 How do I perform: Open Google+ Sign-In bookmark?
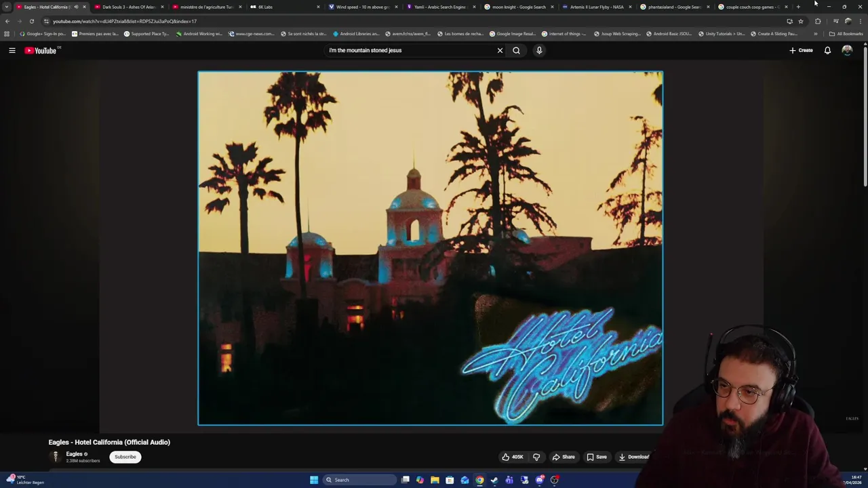[43, 33]
